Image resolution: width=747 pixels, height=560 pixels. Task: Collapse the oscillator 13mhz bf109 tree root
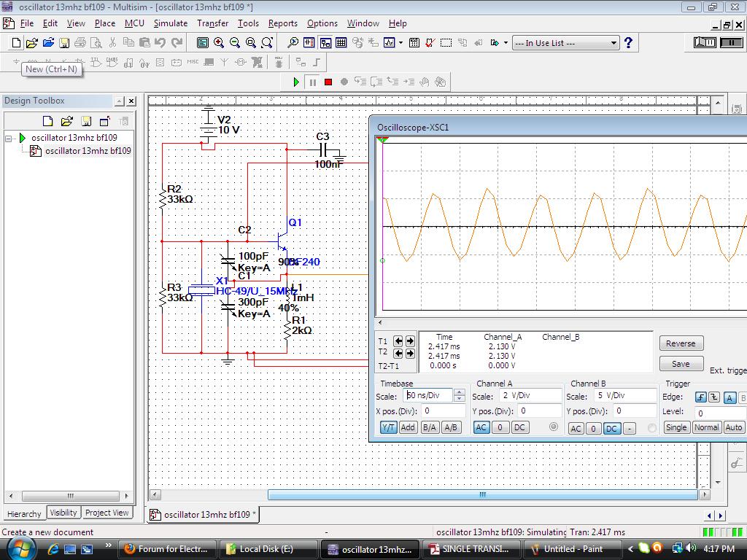tap(10, 138)
